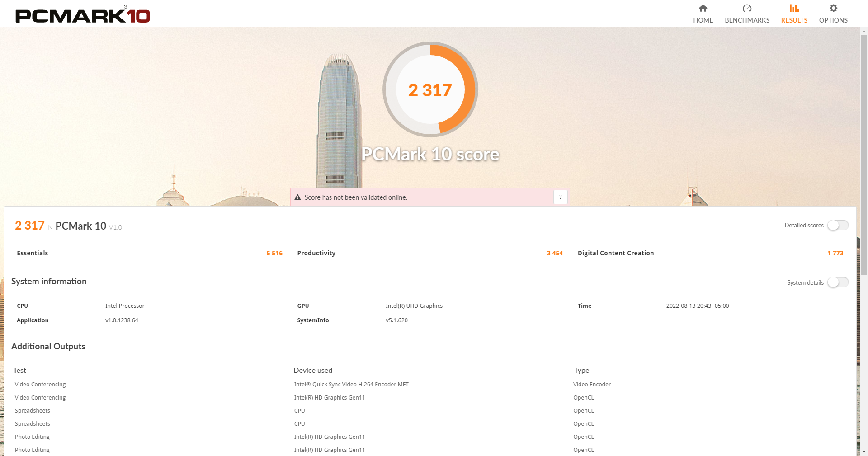
Task: Click first 'Spreadsheets' test row
Action: click(x=33, y=411)
